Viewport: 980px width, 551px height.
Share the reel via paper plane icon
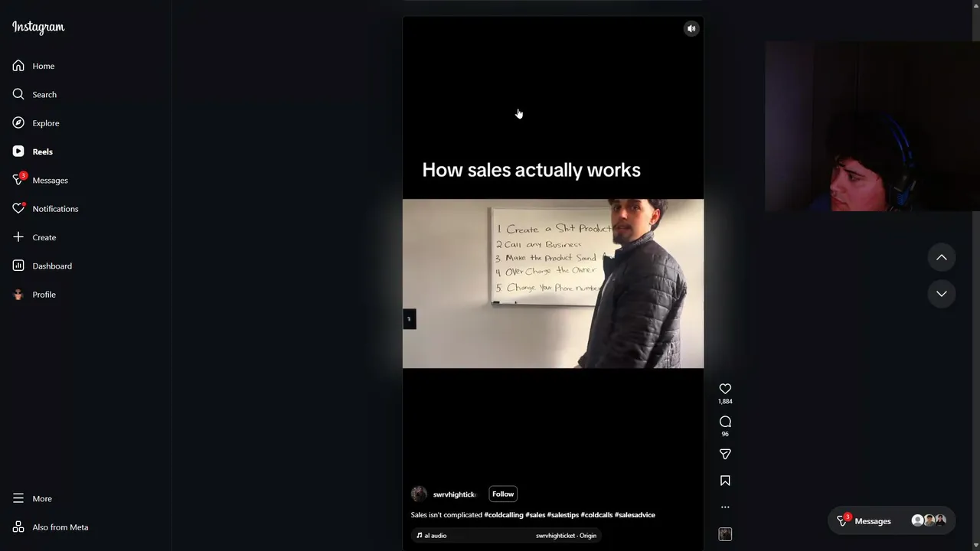(x=725, y=455)
